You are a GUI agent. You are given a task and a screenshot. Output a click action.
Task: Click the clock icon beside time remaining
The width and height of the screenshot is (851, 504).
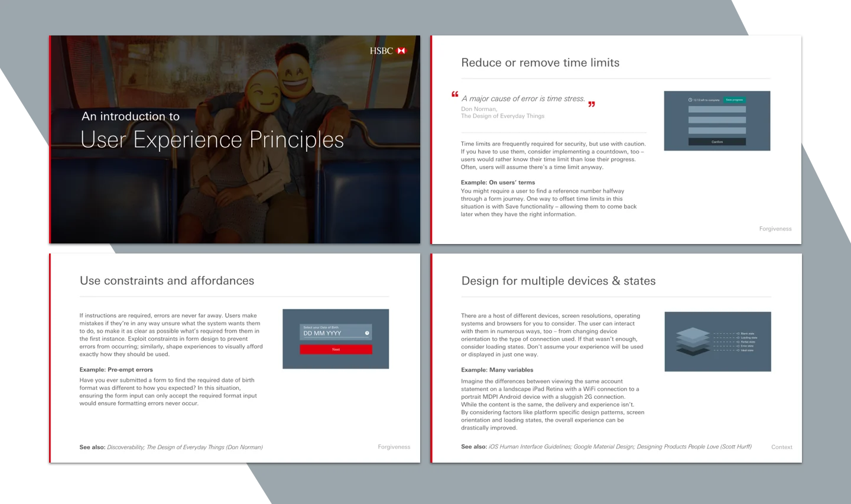(690, 100)
